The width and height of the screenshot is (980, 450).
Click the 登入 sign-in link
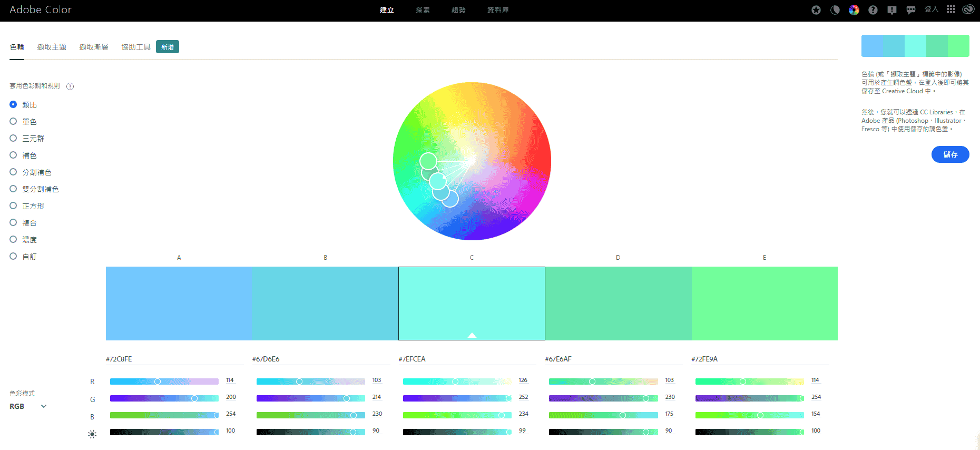click(x=931, y=9)
